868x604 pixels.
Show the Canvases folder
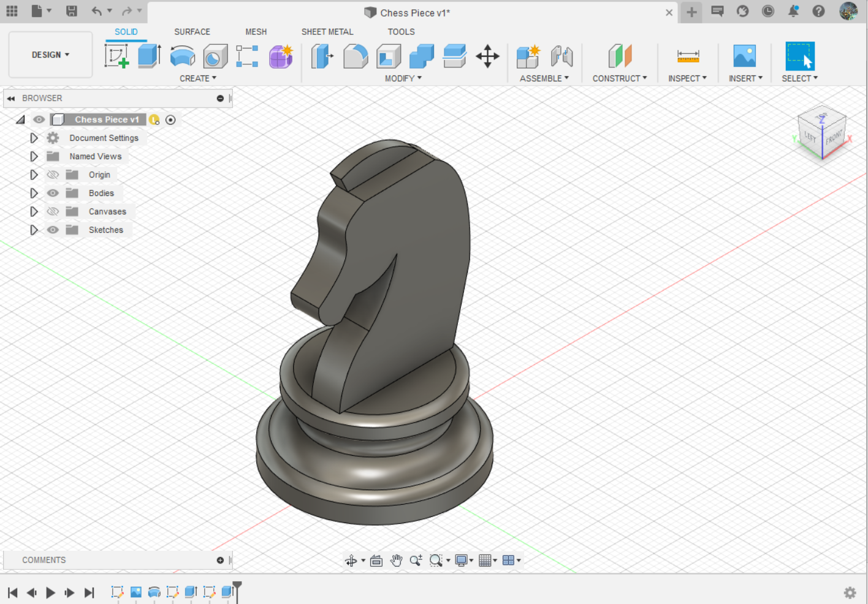(x=53, y=211)
